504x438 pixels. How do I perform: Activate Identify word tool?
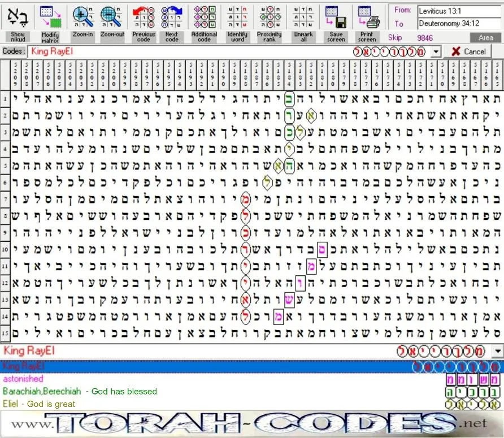[x=237, y=24]
